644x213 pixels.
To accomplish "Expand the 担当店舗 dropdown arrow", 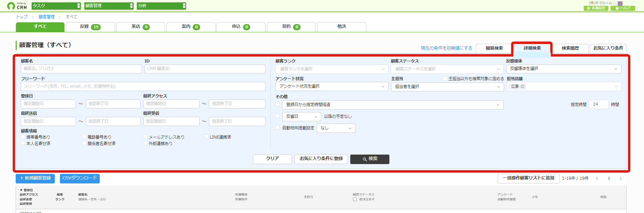I will click(x=616, y=87).
